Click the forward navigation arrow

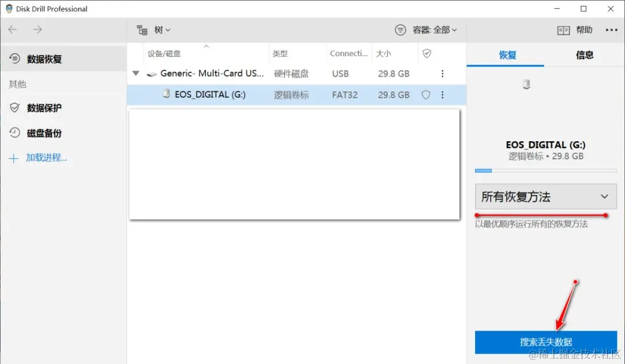pyautogui.click(x=38, y=30)
